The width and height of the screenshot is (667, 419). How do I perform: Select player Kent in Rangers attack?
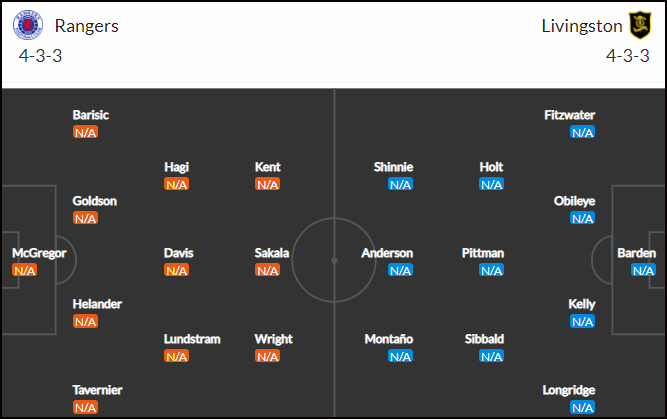pyautogui.click(x=268, y=167)
